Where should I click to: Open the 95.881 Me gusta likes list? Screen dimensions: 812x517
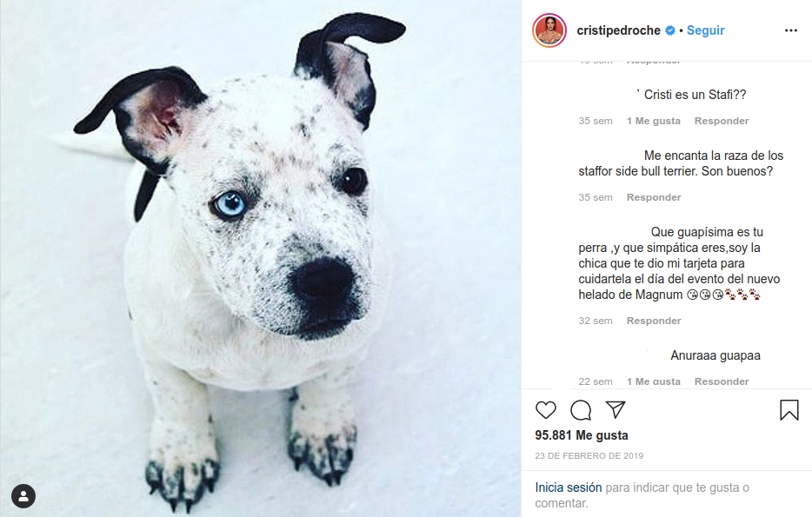tap(581, 435)
